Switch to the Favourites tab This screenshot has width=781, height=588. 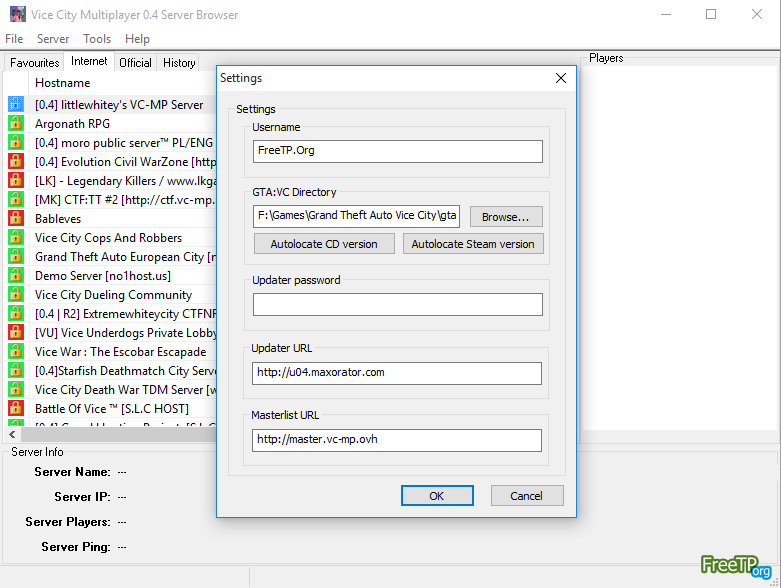tap(35, 63)
